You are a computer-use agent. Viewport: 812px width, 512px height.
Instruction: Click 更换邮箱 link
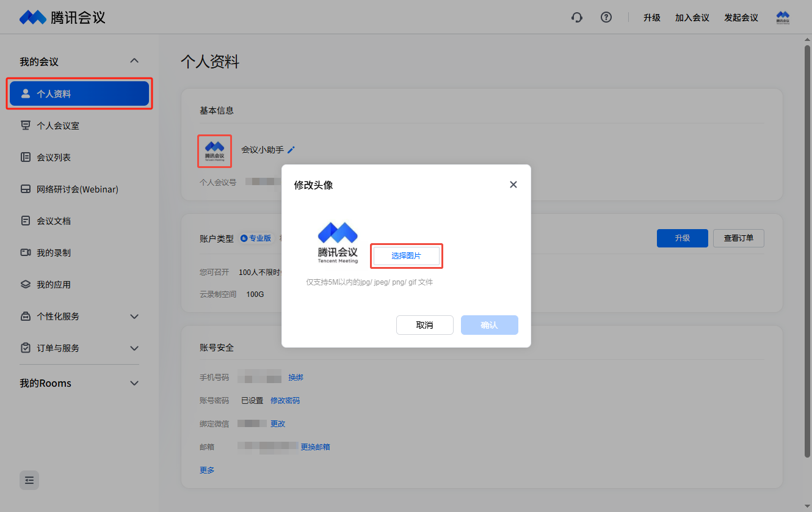315,447
